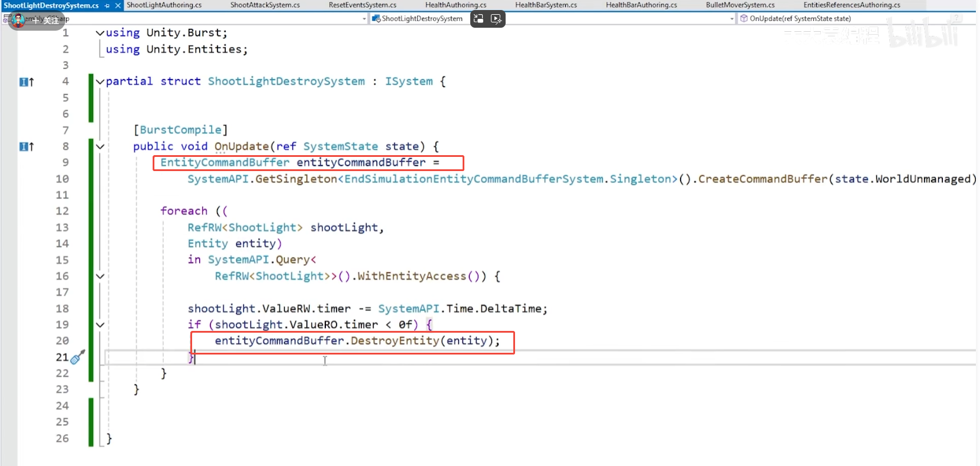Click 'Unity.Entities' on line 2

(194, 50)
